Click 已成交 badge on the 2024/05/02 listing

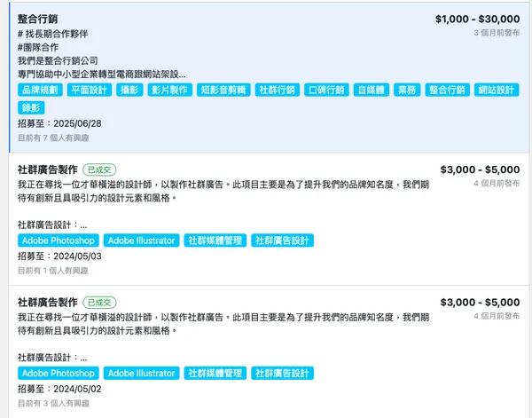[99, 303]
